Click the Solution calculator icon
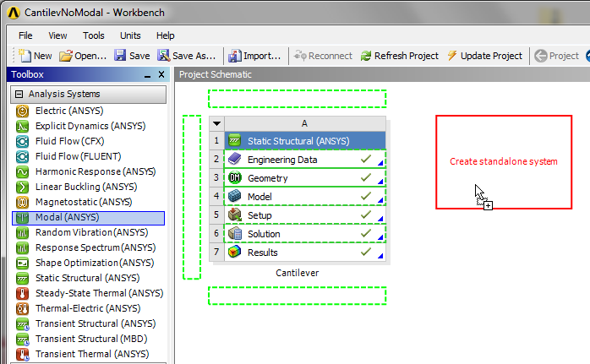This screenshot has height=364, width=590. 235,233
